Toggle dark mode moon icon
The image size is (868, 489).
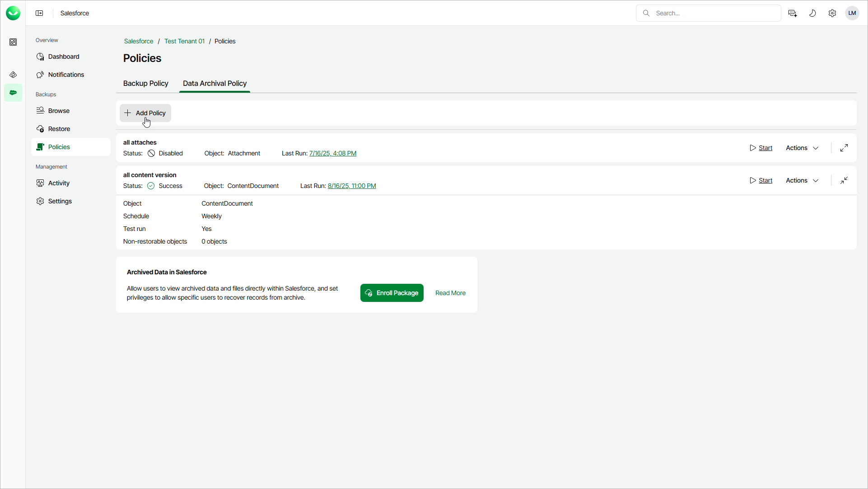(x=812, y=13)
